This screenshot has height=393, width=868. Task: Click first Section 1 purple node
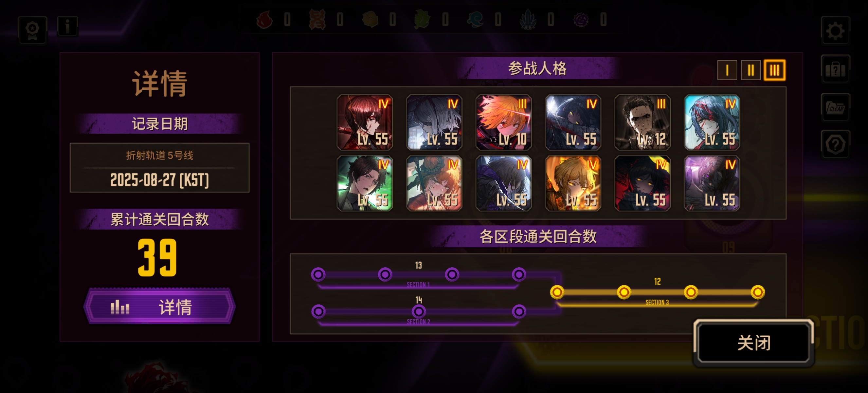point(318,274)
